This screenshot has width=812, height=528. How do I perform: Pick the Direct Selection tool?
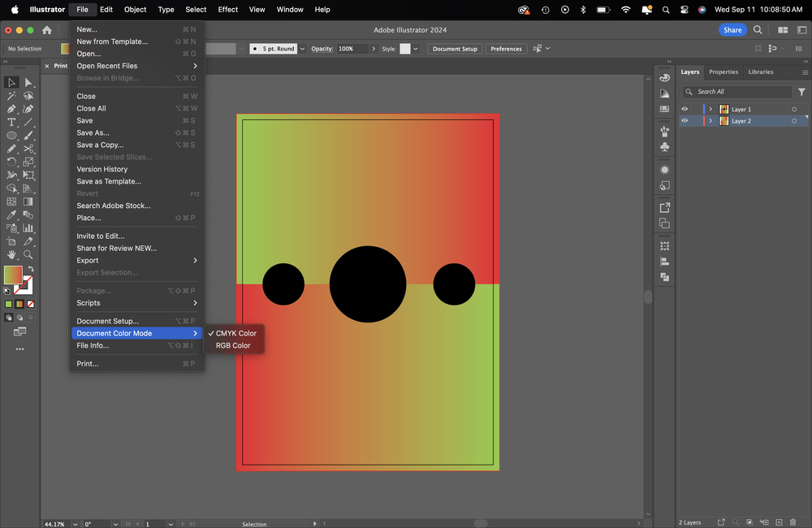pos(28,82)
